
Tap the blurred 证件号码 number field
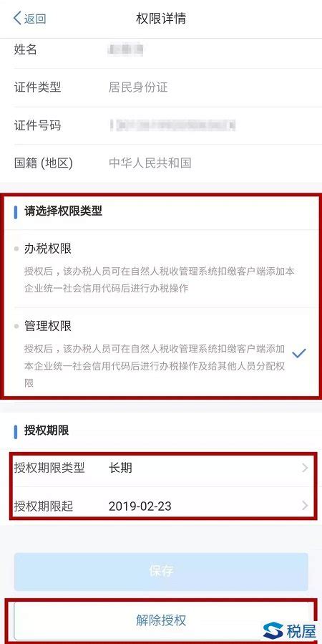pos(172,125)
